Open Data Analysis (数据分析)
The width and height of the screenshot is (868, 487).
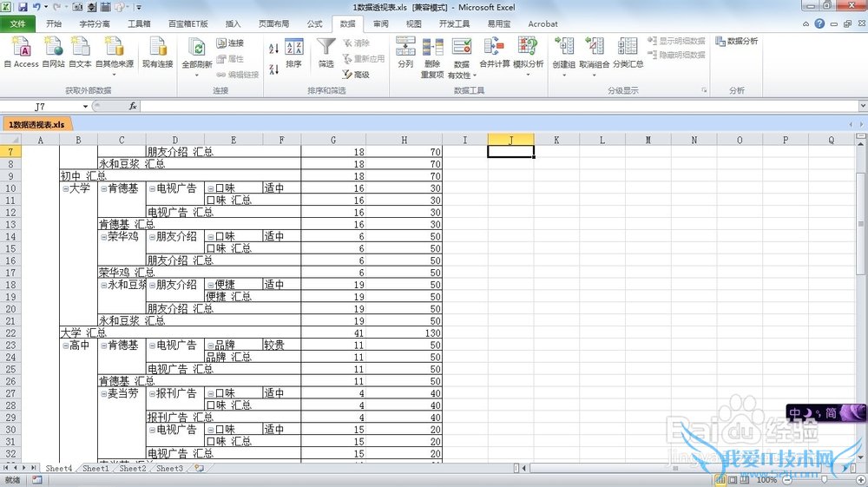coord(737,41)
